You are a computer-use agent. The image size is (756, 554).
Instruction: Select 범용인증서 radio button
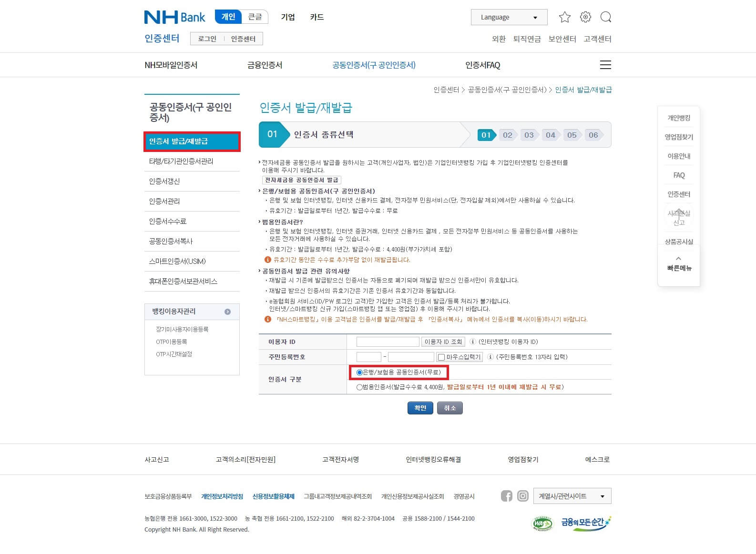359,387
